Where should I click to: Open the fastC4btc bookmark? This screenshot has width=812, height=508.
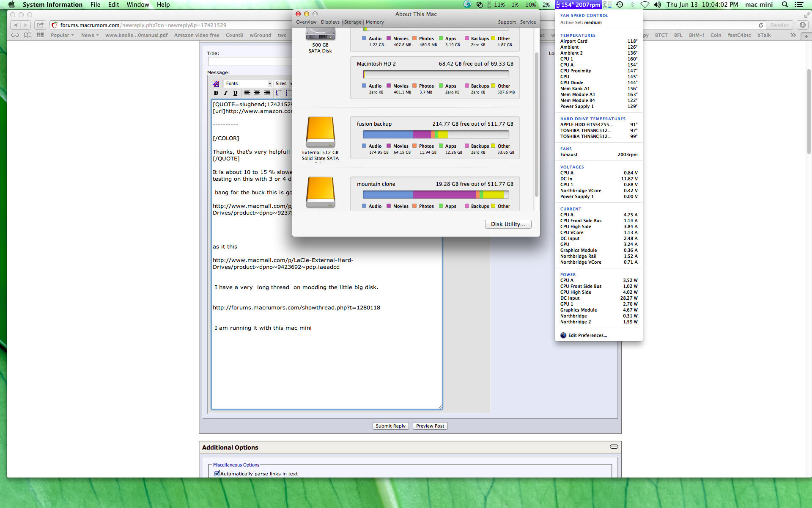[x=739, y=35]
